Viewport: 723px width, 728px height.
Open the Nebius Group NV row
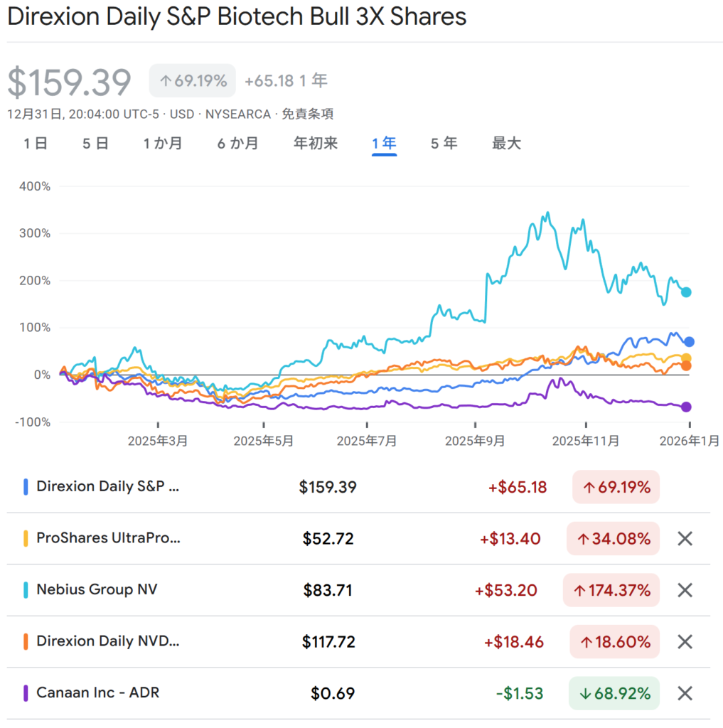(97, 590)
